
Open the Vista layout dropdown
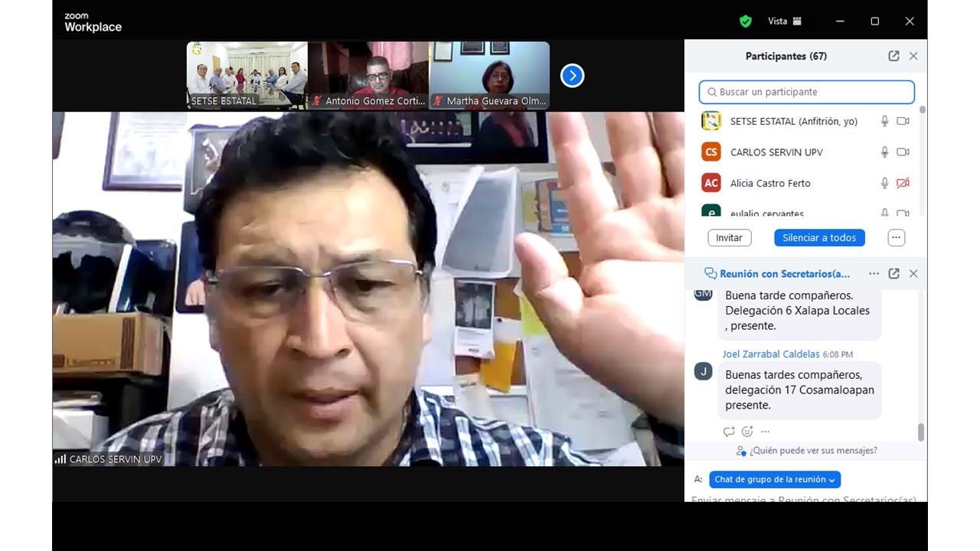[x=785, y=21]
